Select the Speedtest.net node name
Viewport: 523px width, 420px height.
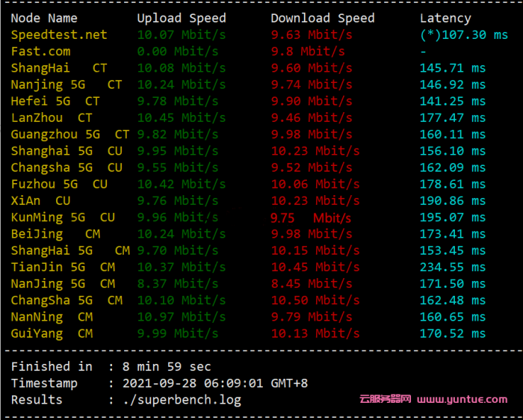coord(59,34)
